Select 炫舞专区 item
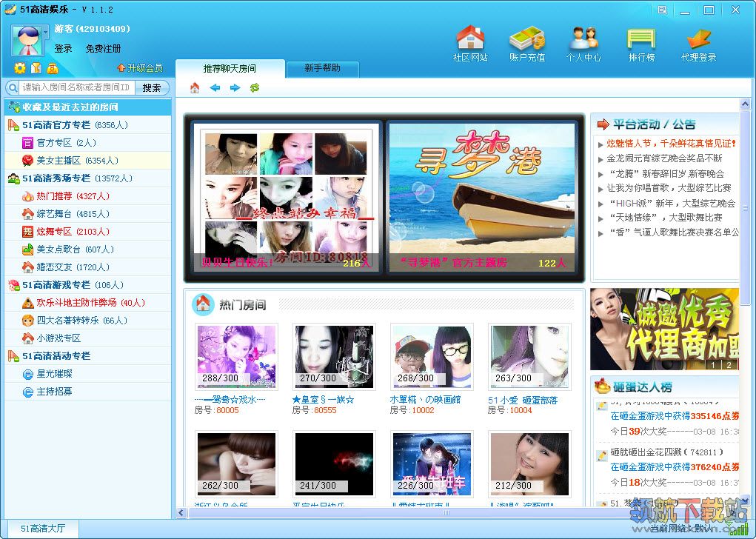 pyautogui.click(x=87, y=232)
